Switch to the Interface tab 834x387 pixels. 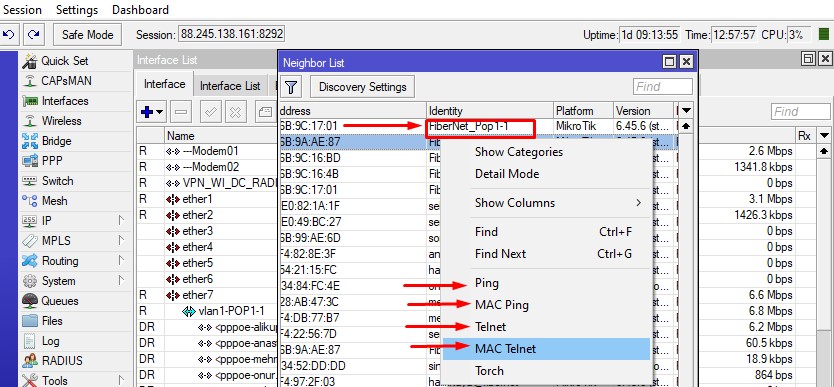pos(164,84)
